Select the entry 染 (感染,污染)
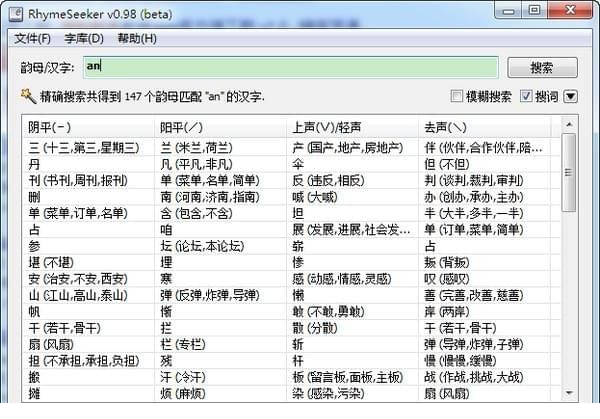 point(328,393)
